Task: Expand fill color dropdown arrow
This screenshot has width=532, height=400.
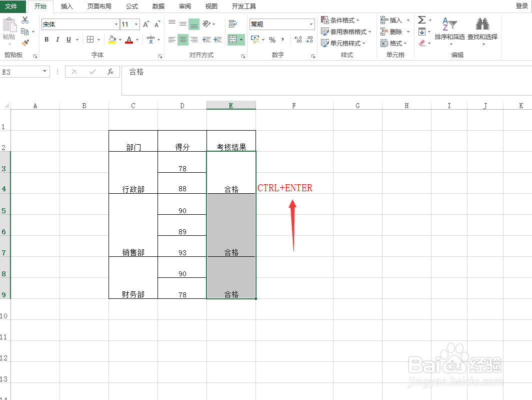Action: pyautogui.click(x=120, y=40)
